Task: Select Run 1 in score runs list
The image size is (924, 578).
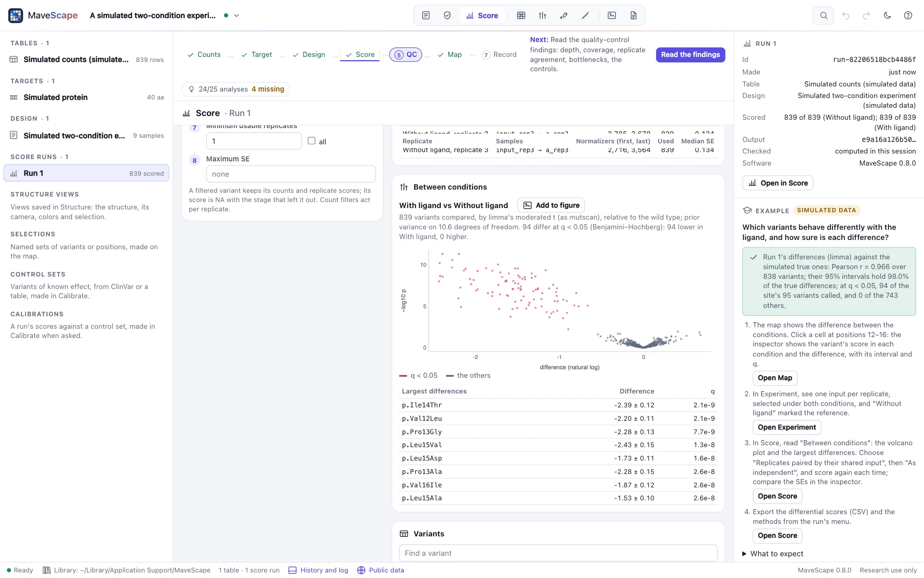Action: tap(86, 173)
